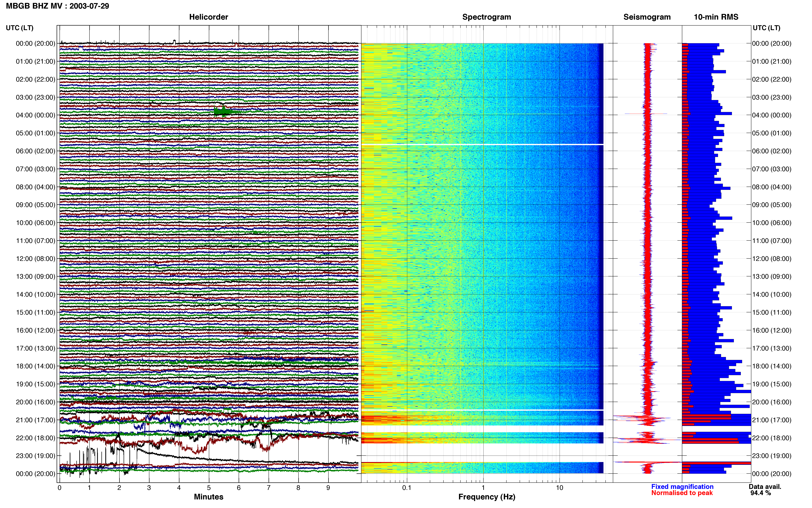Viewport: 812px width, 508px height.
Task: Click the '0' tick on the Minutes axis
Action: (x=59, y=488)
